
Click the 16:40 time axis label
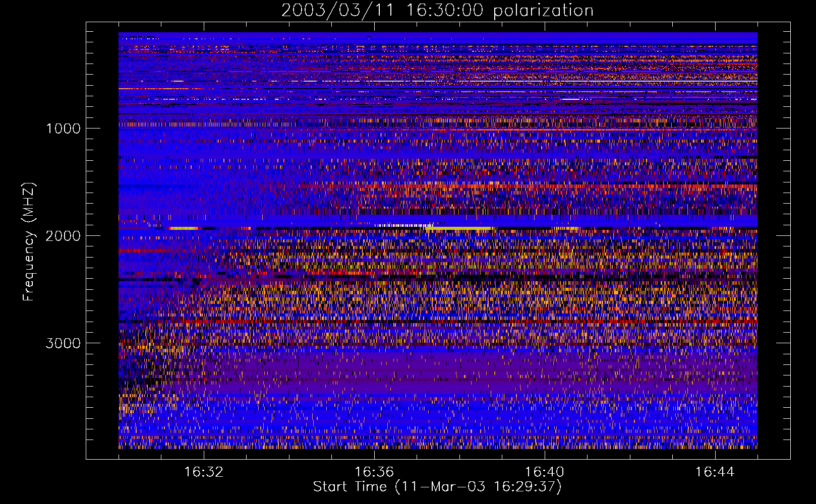(x=545, y=472)
